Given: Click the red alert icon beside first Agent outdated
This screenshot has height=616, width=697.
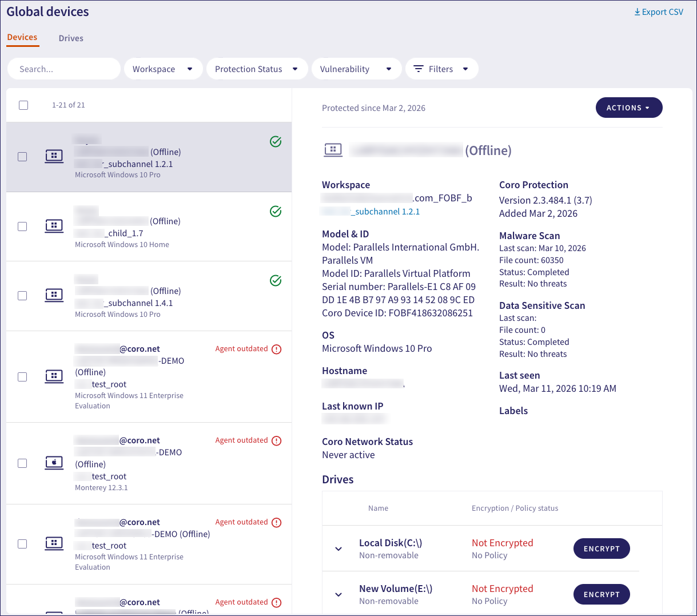Looking at the screenshot, I should 277,349.
